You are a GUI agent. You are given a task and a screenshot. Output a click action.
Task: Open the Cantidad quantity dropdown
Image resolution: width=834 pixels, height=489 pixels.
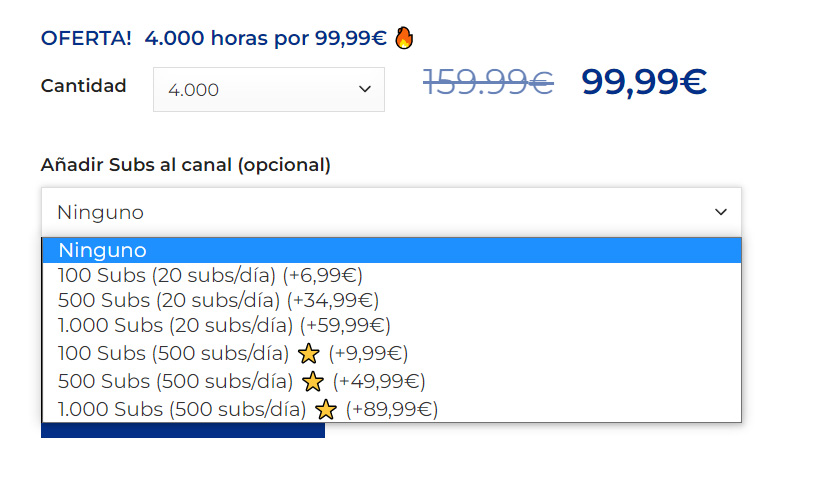[269, 89]
